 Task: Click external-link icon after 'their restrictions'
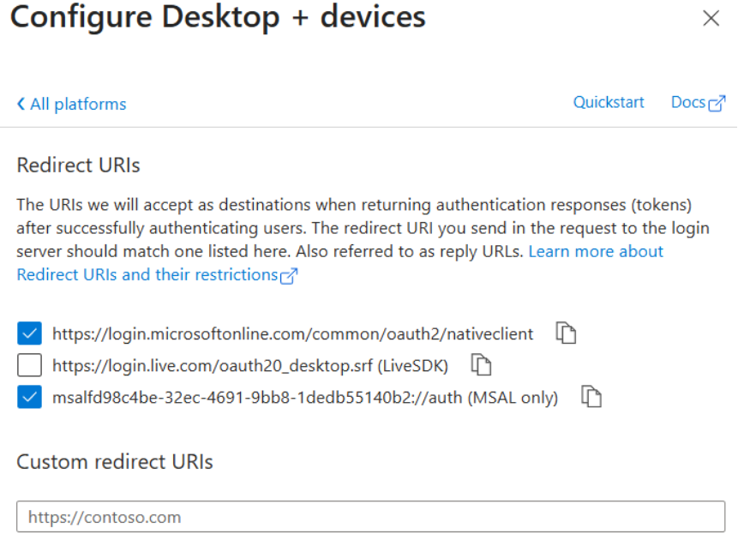pyautogui.click(x=289, y=276)
